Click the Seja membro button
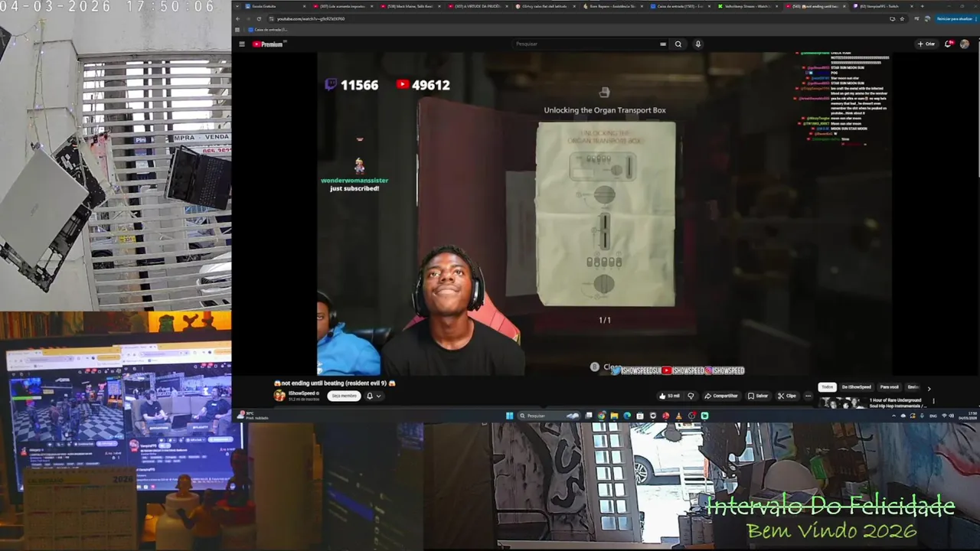Image resolution: width=980 pixels, height=551 pixels. click(344, 396)
